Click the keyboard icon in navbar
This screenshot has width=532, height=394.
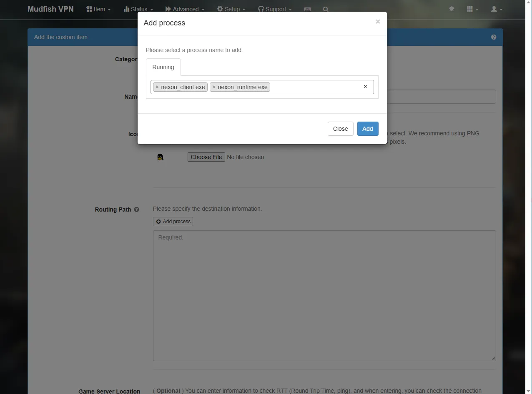click(307, 9)
